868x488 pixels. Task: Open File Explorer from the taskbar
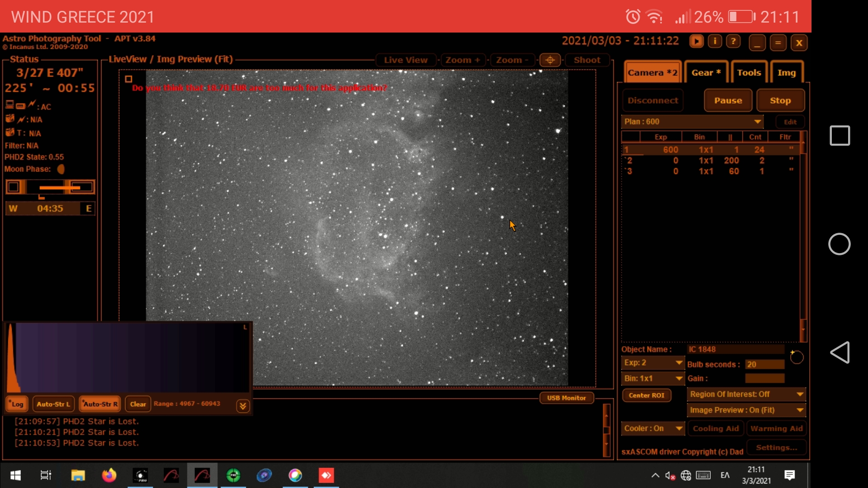pyautogui.click(x=78, y=475)
